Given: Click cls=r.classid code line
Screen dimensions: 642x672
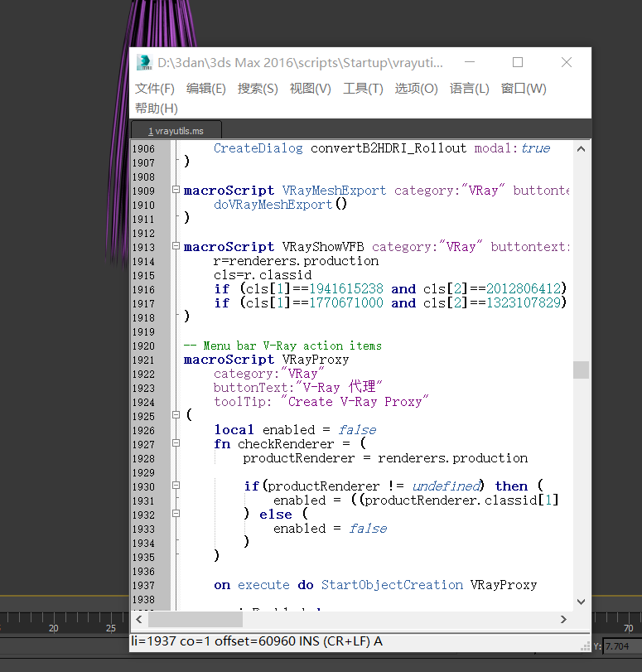Looking at the screenshot, I should [263, 275].
